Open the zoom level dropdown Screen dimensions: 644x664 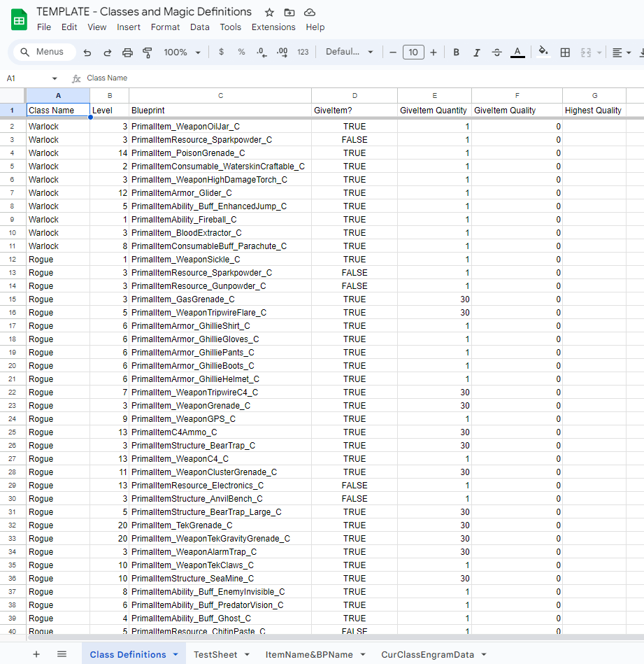click(182, 52)
